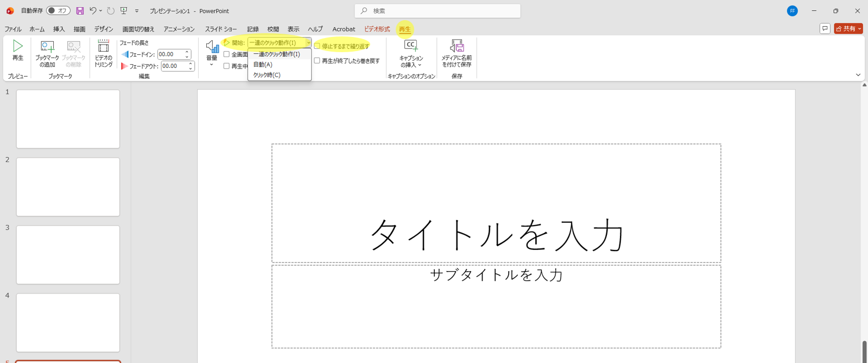This screenshot has width=868, height=363.
Task: Select 自動(A) from the start dropdown
Action: (x=263, y=65)
